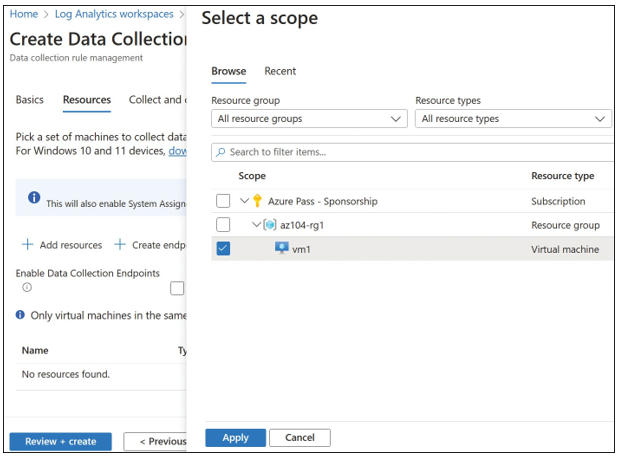Select Azure Pass - Sponsorship row name
Viewport: 623px width, 456px height.
(323, 201)
